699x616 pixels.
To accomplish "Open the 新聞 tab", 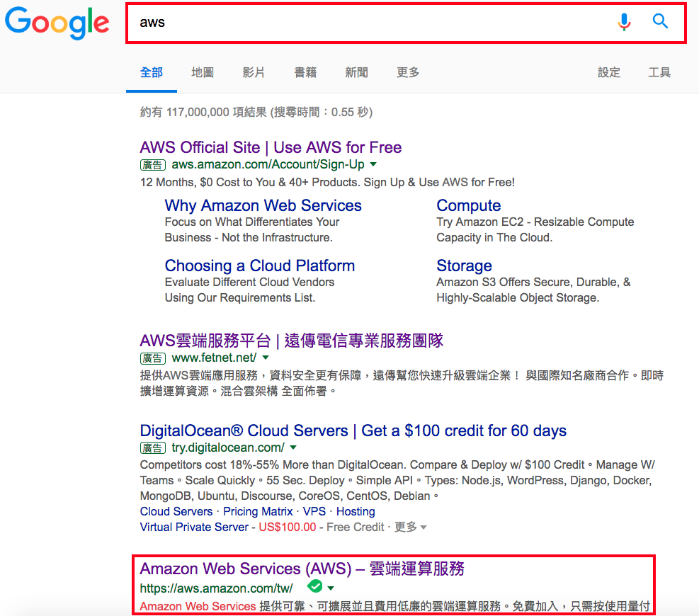I will tap(357, 72).
